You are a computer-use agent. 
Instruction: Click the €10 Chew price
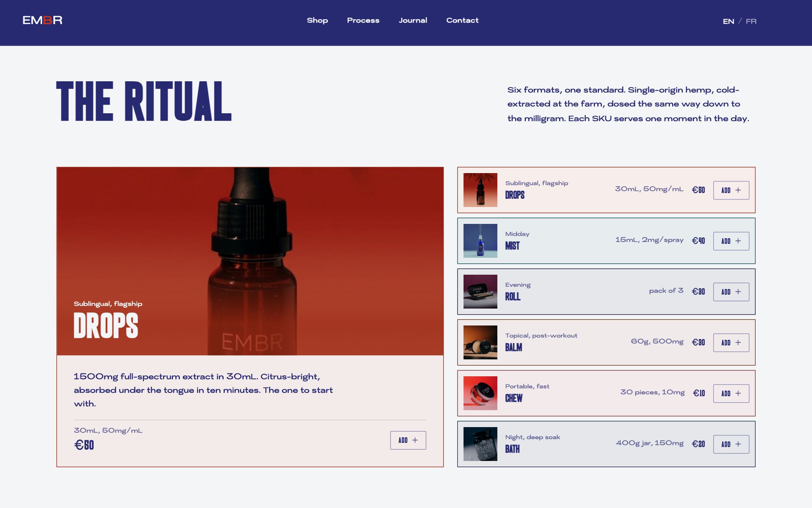(x=699, y=393)
